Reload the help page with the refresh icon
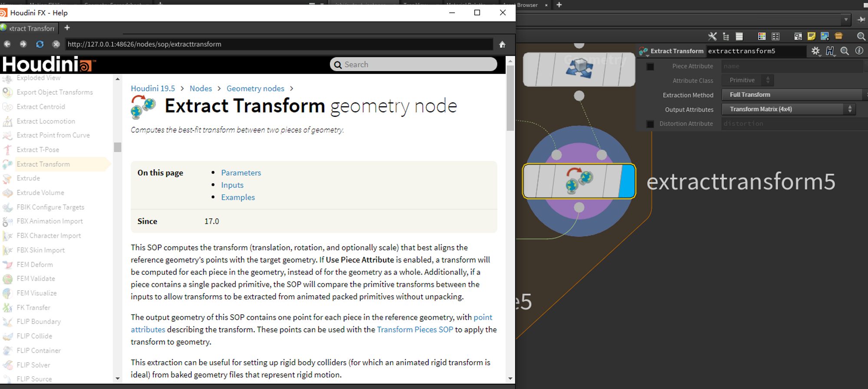The width and height of the screenshot is (868, 389). [x=39, y=44]
